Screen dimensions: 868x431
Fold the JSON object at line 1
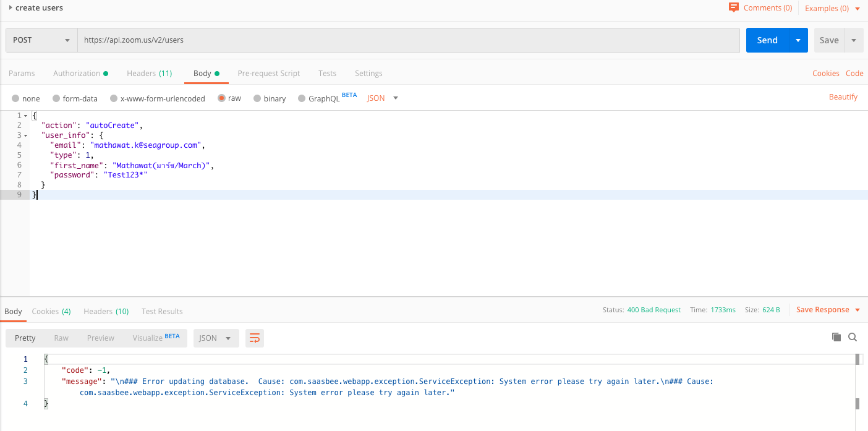pyautogui.click(x=25, y=116)
